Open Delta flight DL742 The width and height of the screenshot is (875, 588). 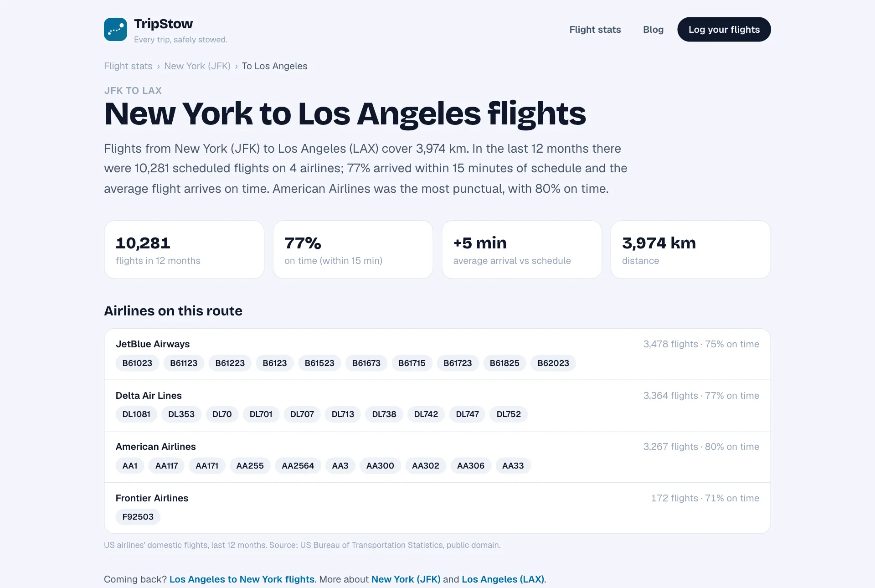426,414
